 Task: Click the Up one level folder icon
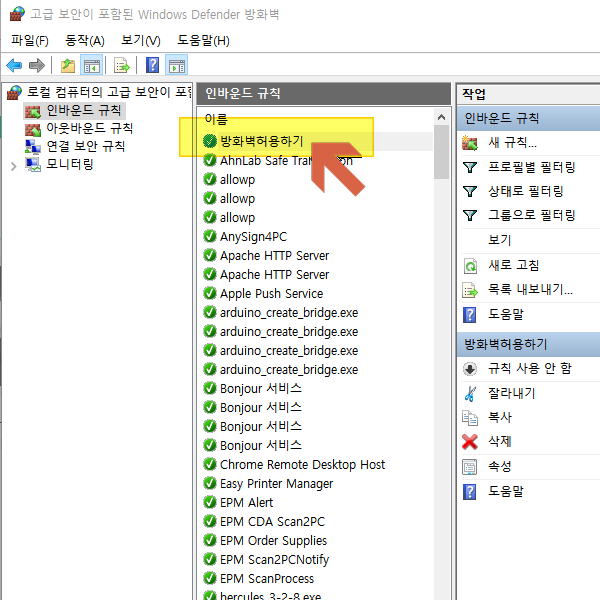click(x=68, y=65)
